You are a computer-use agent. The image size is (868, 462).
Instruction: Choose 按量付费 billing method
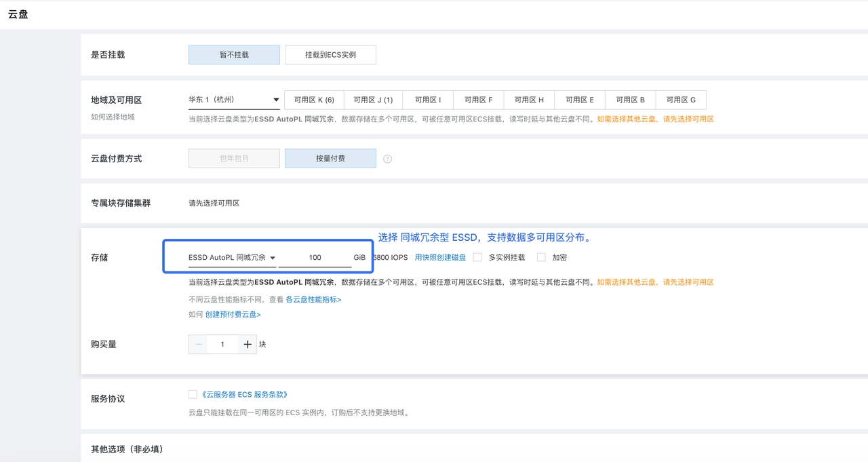click(330, 159)
